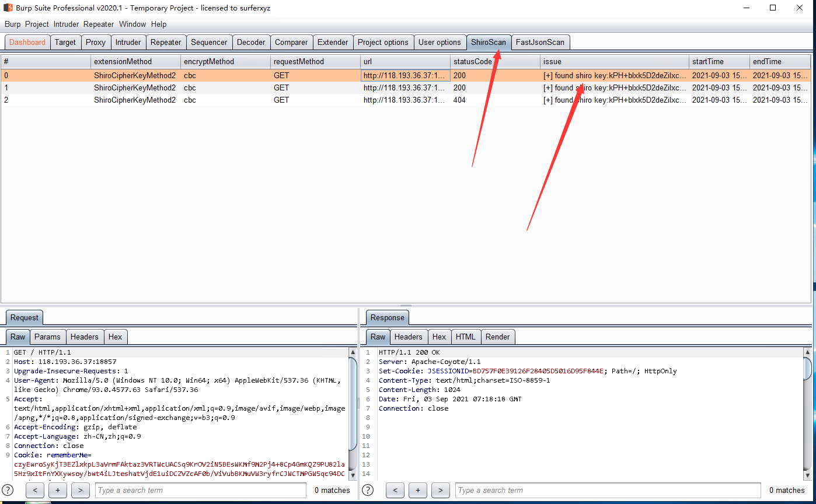The image size is (816, 504).
Task: Click the issue cell in row 0
Action: click(615, 75)
